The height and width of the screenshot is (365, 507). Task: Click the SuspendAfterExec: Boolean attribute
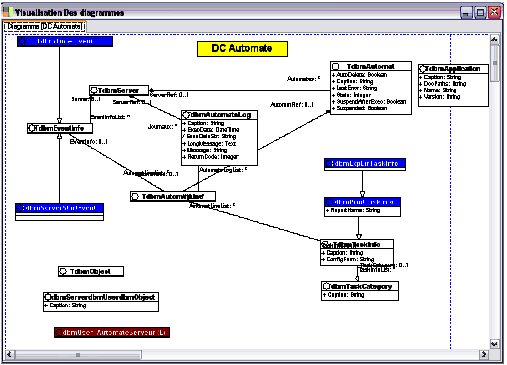[369, 102]
